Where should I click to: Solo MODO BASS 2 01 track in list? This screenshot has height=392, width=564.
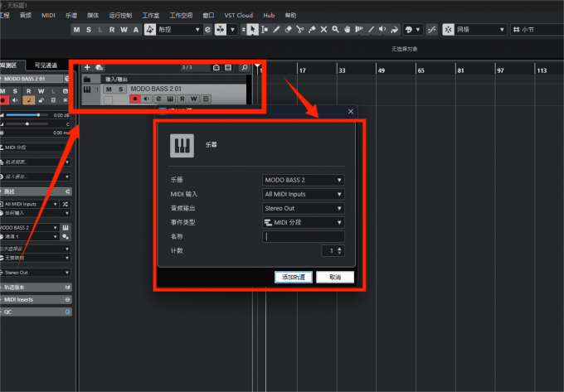coord(121,90)
